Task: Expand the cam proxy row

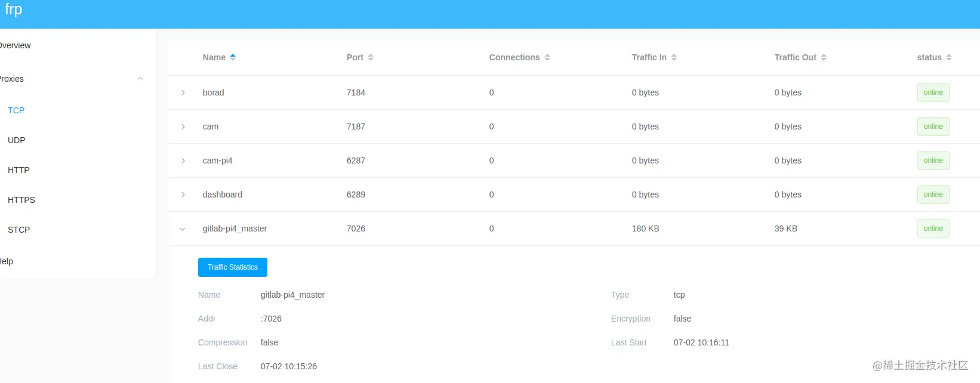Action: [x=183, y=126]
